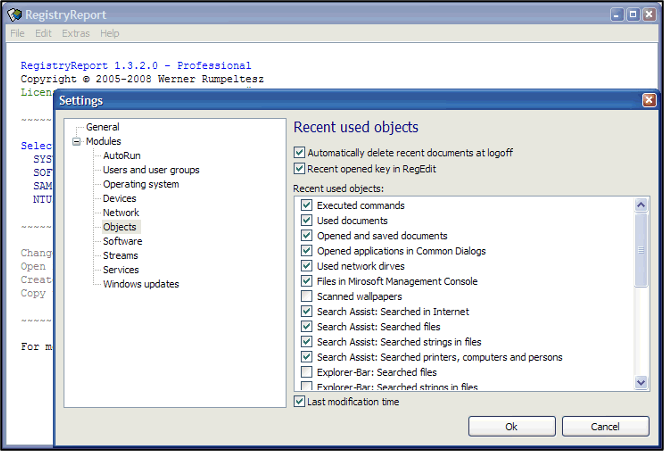This screenshot has height=452, width=664.
Task: Uncheck Automatically delete recent documents at logoff
Action: 299,153
